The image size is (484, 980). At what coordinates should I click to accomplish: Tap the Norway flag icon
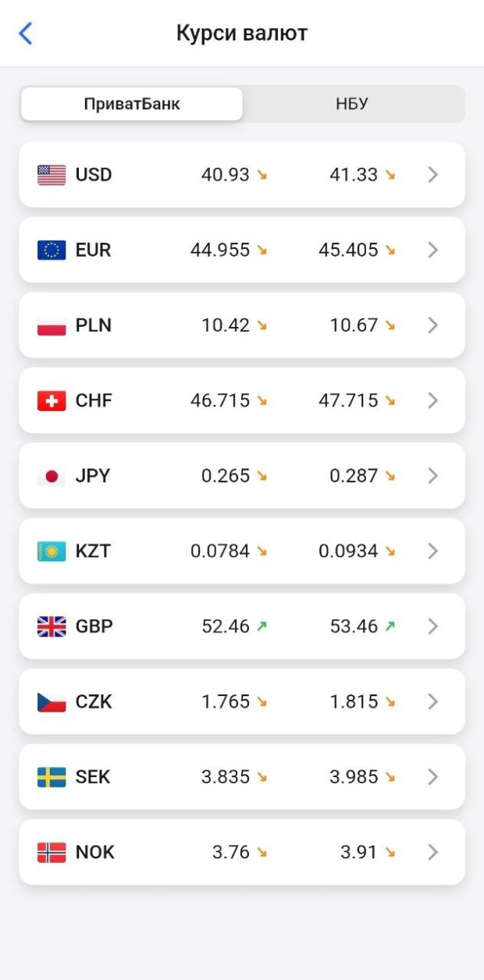pos(52,853)
